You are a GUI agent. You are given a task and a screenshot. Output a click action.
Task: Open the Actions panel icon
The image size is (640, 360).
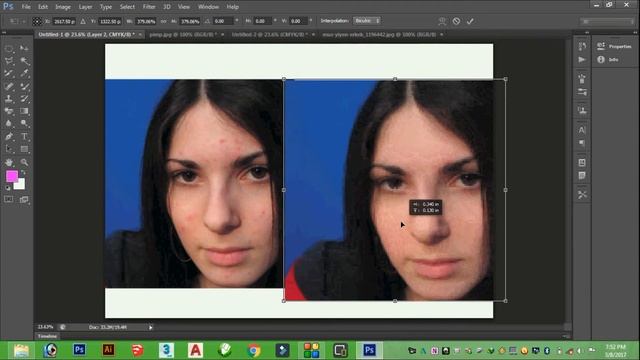coord(582,60)
